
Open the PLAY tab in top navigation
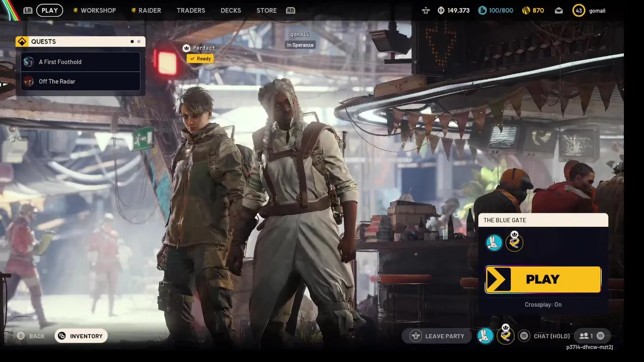(49, 10)
